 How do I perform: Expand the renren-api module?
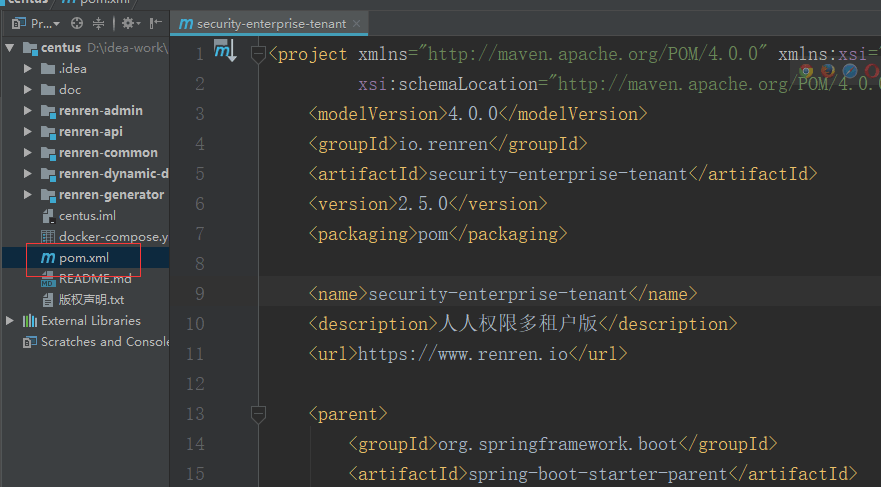28,131
